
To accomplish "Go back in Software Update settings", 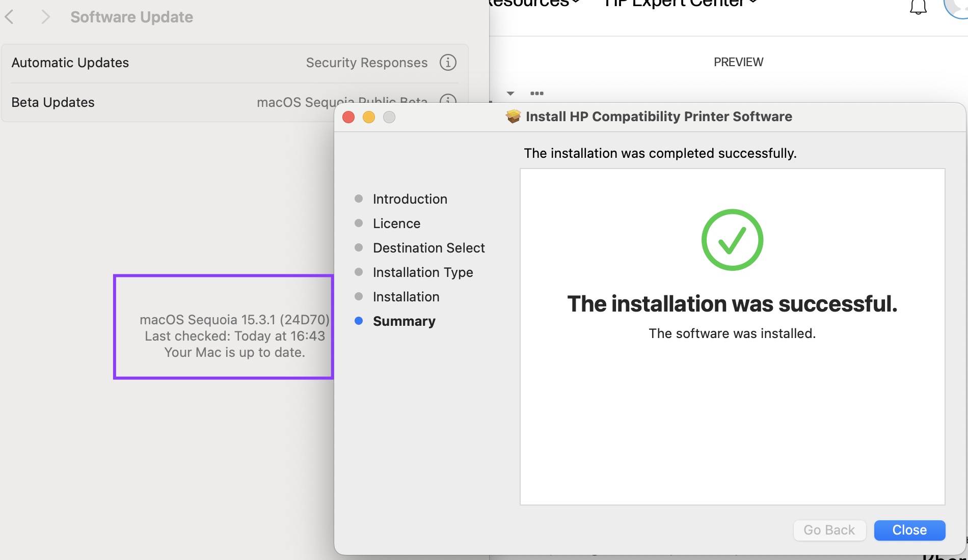I will click(x=9, y=17).
